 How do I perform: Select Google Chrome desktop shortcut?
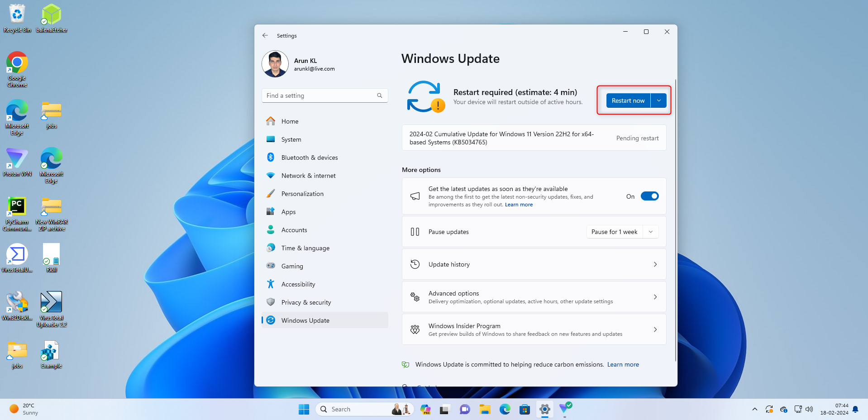17,69
